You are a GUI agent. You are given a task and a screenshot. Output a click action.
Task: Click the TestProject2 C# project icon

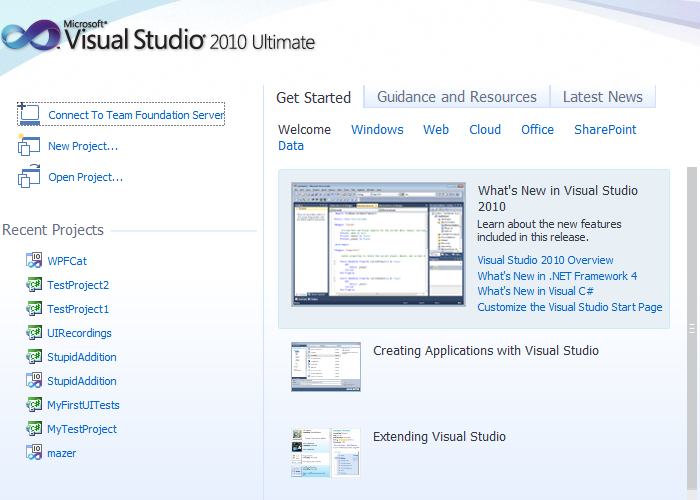[x=34, y=284]
